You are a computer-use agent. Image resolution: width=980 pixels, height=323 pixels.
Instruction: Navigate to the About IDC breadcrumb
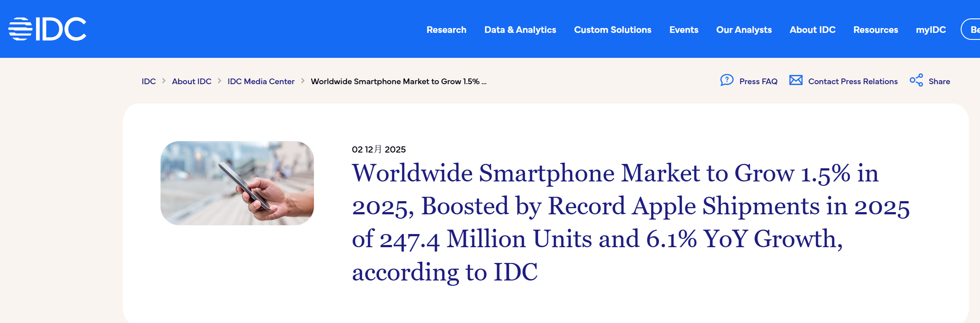pyautogui.click(x=192, y=82)
